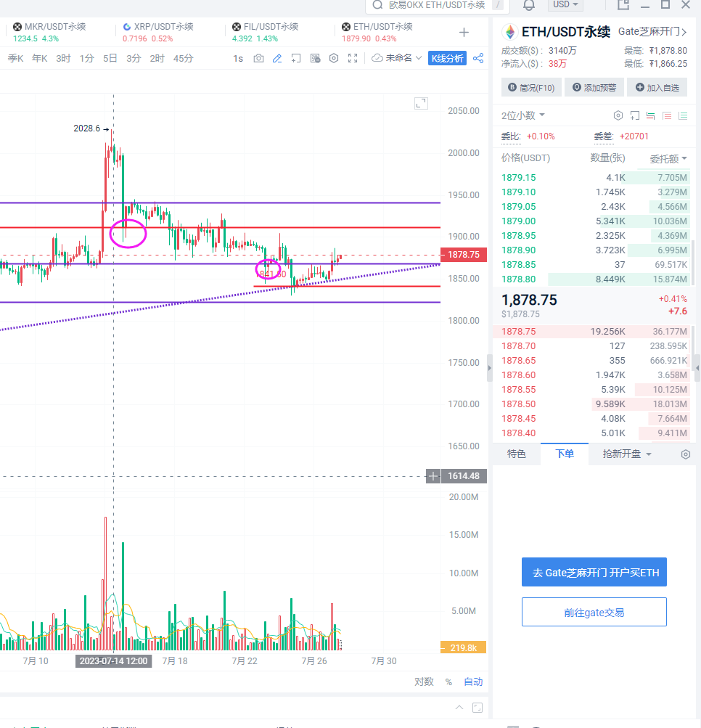Viewport: 701px width, 728px height.
Task: Click the bid price row 1878.50
Action: click(594, 404)
